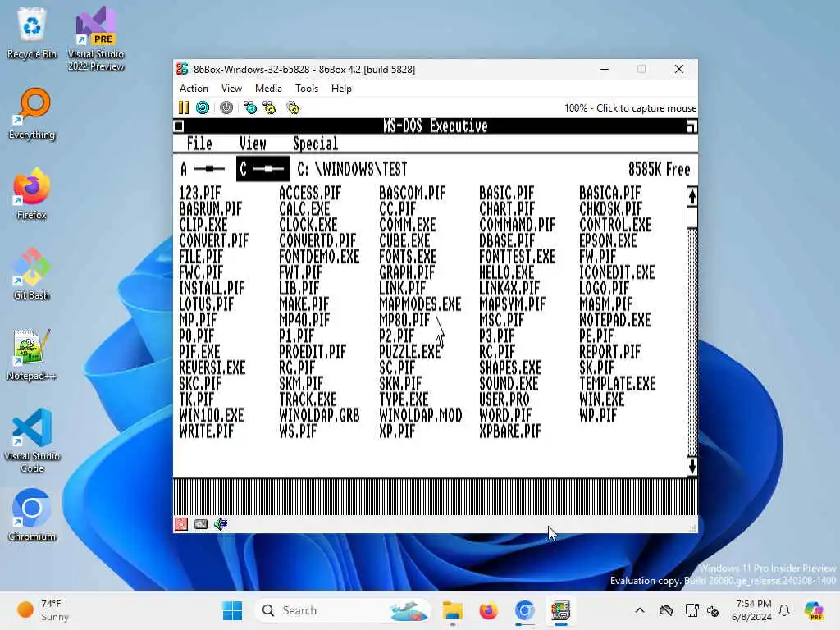Open Everything search desktop icon
This screenshot has width=840, height=630.
(32, 113)
